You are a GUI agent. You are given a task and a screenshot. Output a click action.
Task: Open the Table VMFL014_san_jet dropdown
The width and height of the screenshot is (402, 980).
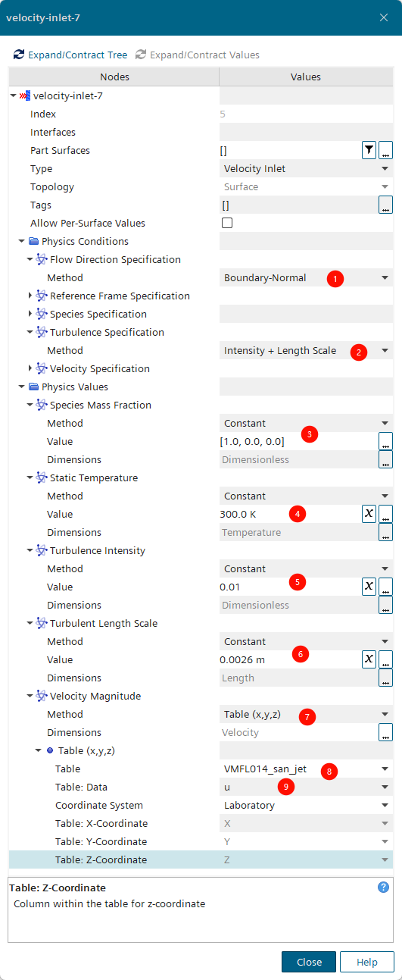coord(306,769)
